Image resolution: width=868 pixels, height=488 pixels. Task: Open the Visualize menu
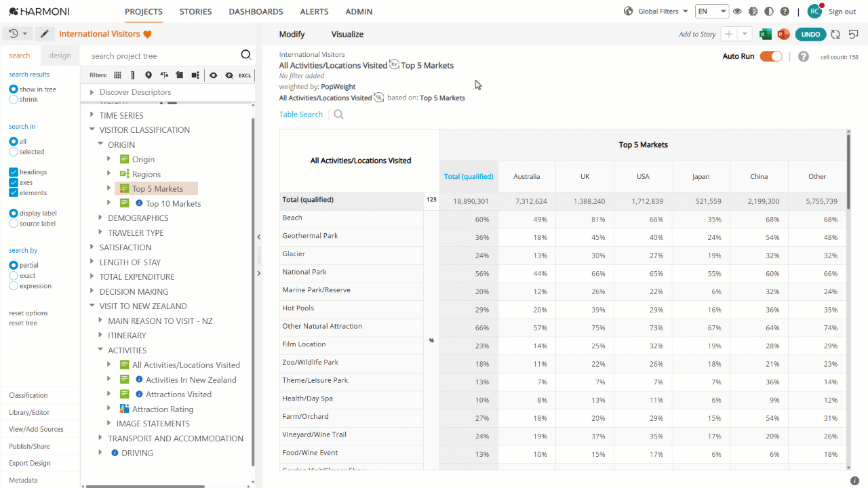point(347,35)
